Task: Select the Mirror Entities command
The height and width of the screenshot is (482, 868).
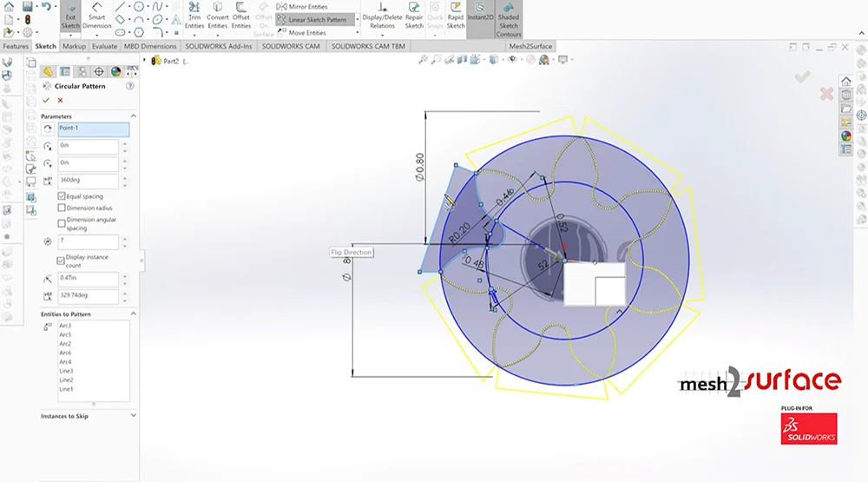Action: 307,7
